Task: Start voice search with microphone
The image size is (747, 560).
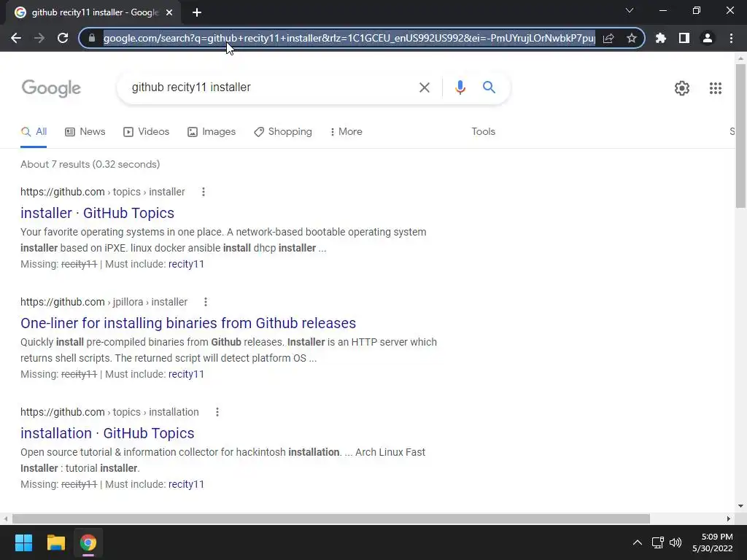Action: 460,87
